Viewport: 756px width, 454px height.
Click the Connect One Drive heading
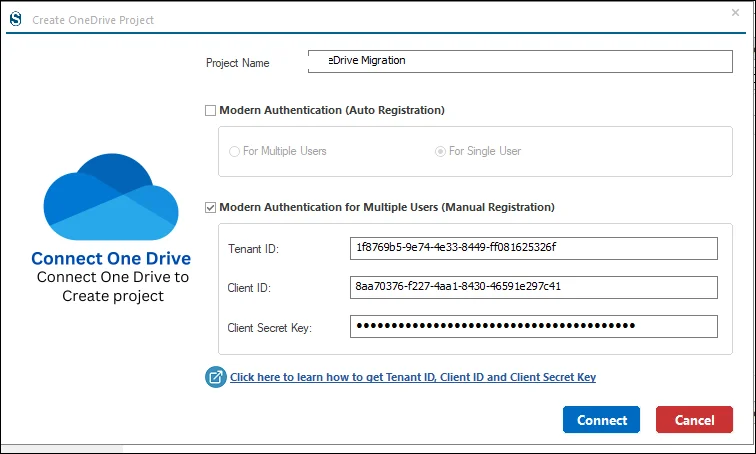[111, 258]
